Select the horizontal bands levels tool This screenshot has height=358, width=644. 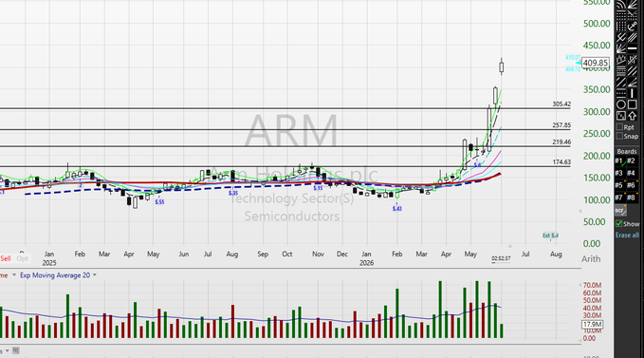[x=620, y=70]
